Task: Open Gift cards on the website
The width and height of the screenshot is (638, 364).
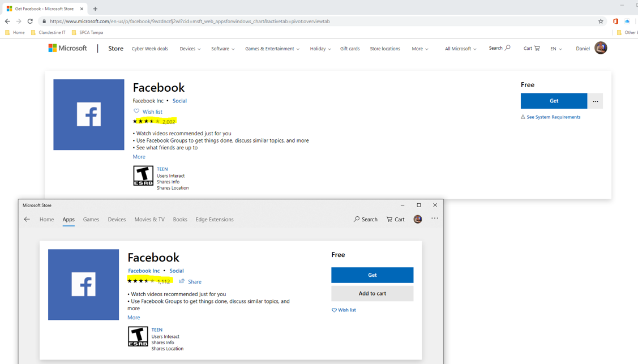Action: [350, 48]
